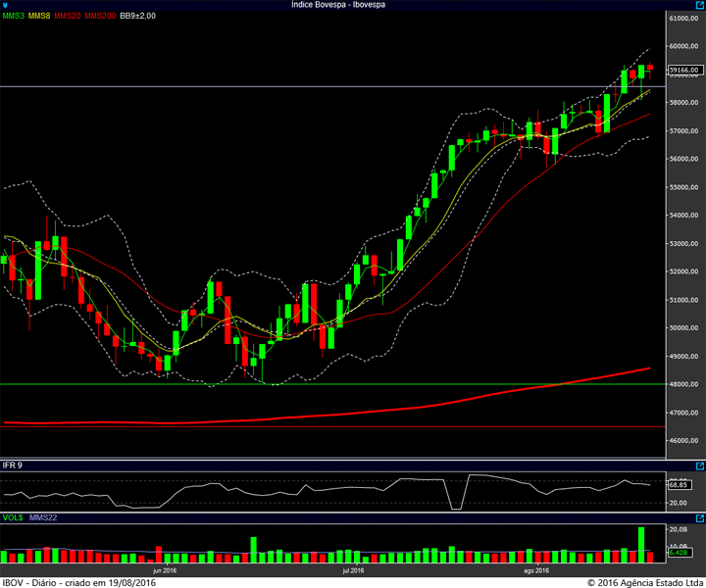Pop out the VOL$ volume panel

pos(700,518)
